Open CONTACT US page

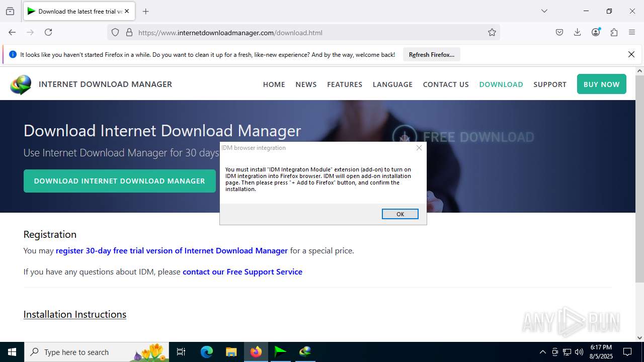tap(446, 84)
